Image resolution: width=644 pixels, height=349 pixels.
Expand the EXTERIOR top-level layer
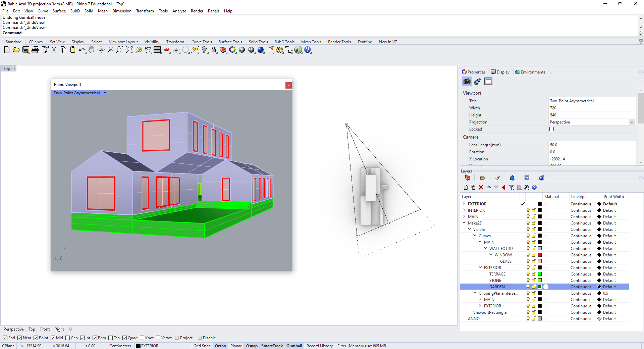click(x=464, y=204)
